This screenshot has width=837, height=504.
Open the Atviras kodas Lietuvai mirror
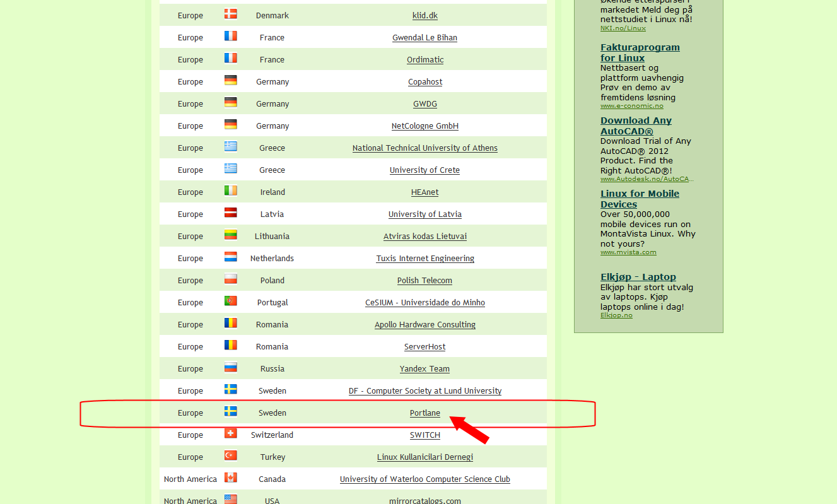[x=425, y=237]
